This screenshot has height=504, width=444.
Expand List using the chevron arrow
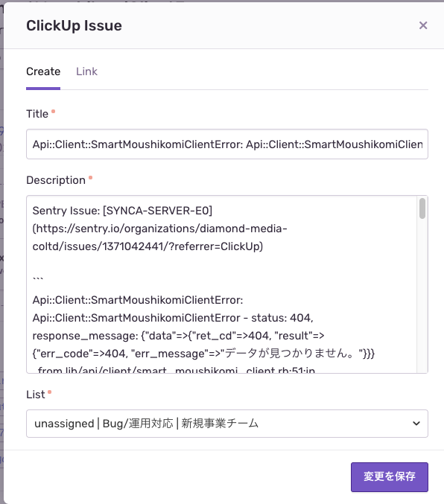[416, 424]
